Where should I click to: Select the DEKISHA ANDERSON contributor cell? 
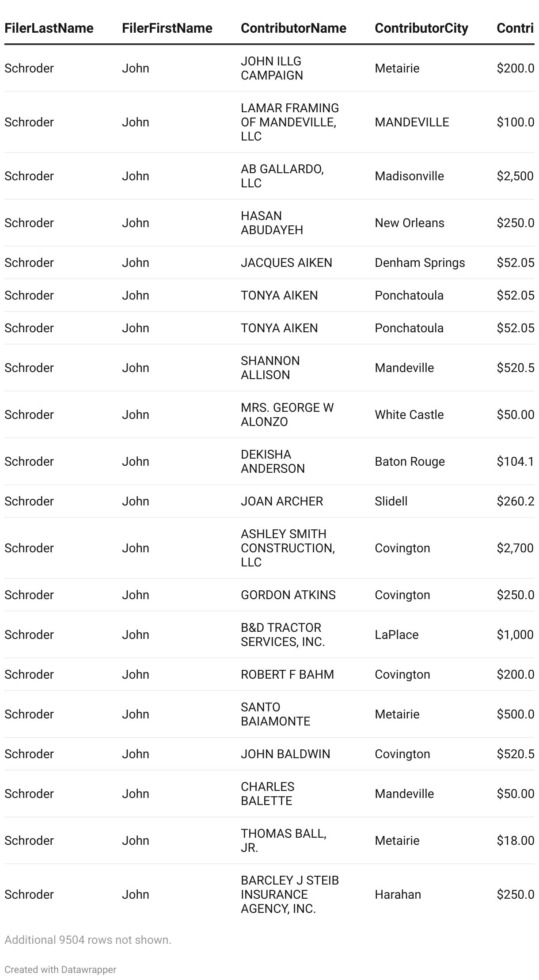click(273, 462)
